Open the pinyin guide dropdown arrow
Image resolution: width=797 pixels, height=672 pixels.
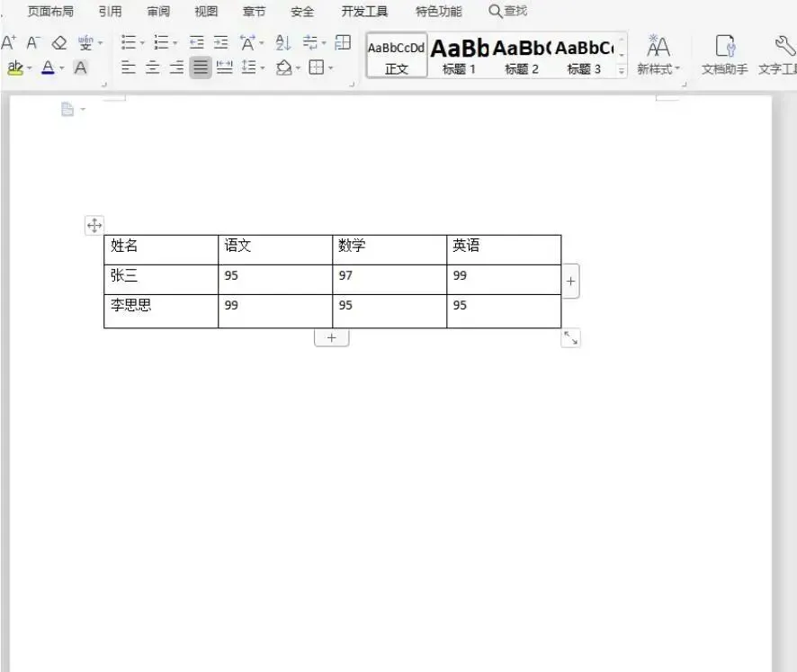[x=100, y=43]
